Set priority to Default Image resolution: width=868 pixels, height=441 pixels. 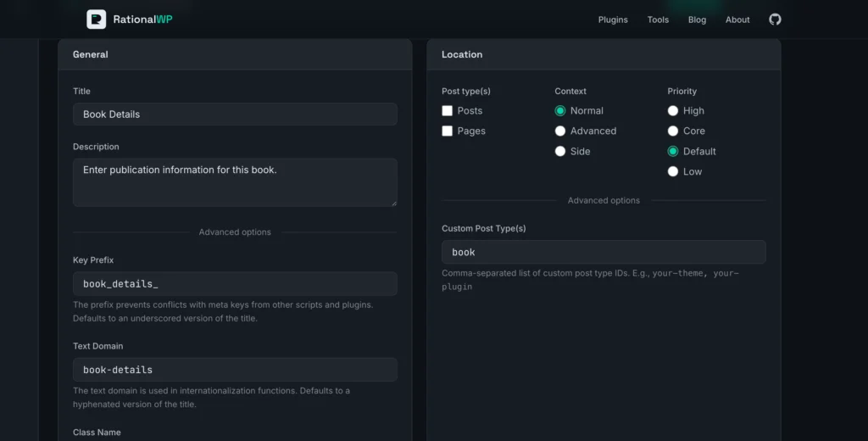point(672,151)
